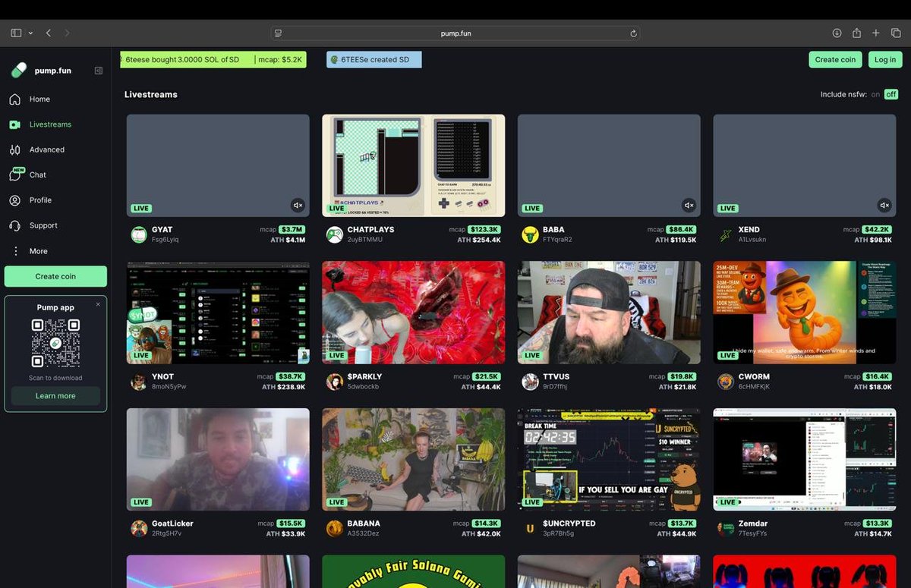The width and height of the screenshot is (911, 588).
Task: Open the TTVUS livestream thumbnail
Action: (x=609, y=313)
